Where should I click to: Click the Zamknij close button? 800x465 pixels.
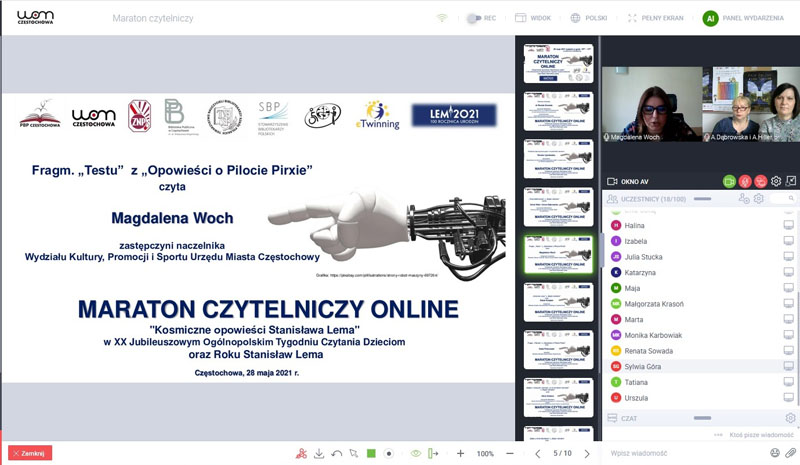click(x=30, y=453)
